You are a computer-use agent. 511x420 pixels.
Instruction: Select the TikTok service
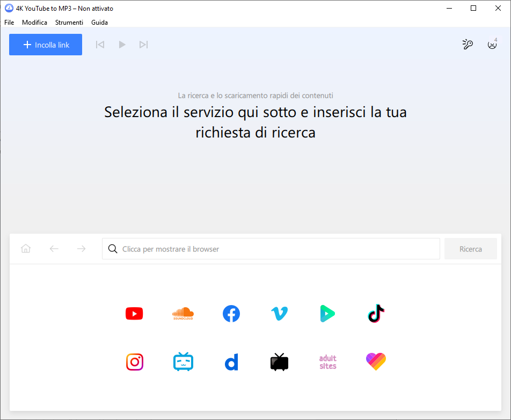click(x=376, y=314)
